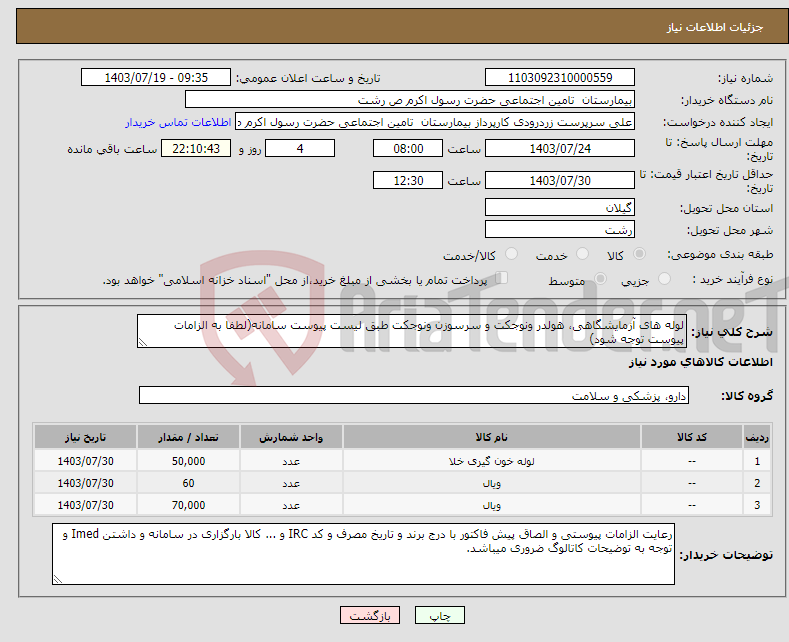Open the اطلاعات تماس خریدار link
Viewport: 789px width, 642px height.
click(x=178, y=122)
